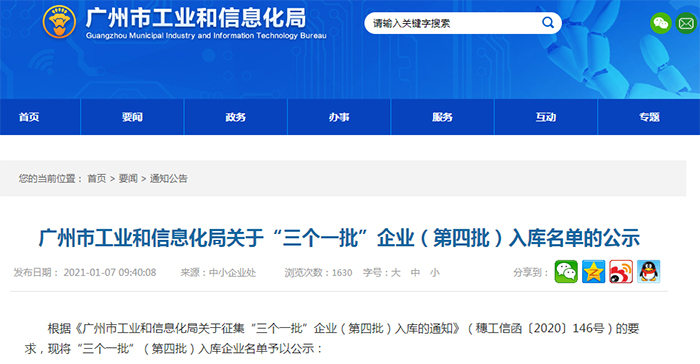700x364 pixels.
Task: Click the source text 中小企业处
Action: point(232,272)
